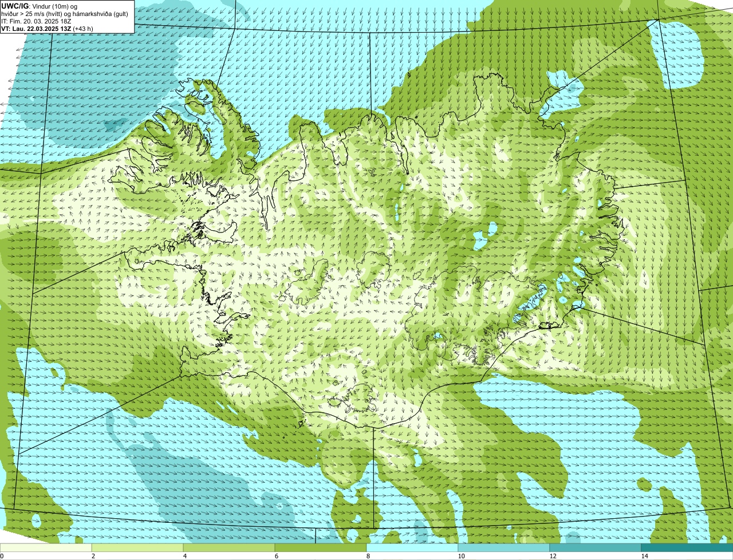
Task: Click the 10–12 m/s turquoise legend swatch
Action: click(504, 547)
